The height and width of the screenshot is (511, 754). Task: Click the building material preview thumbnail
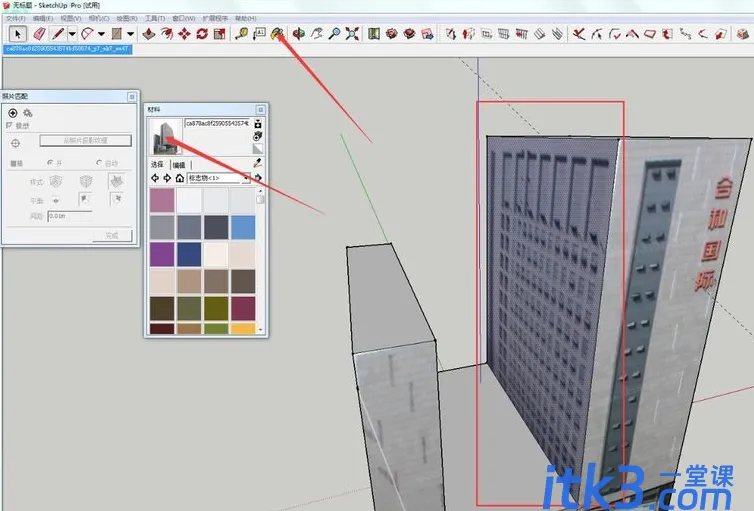[165, 137]
